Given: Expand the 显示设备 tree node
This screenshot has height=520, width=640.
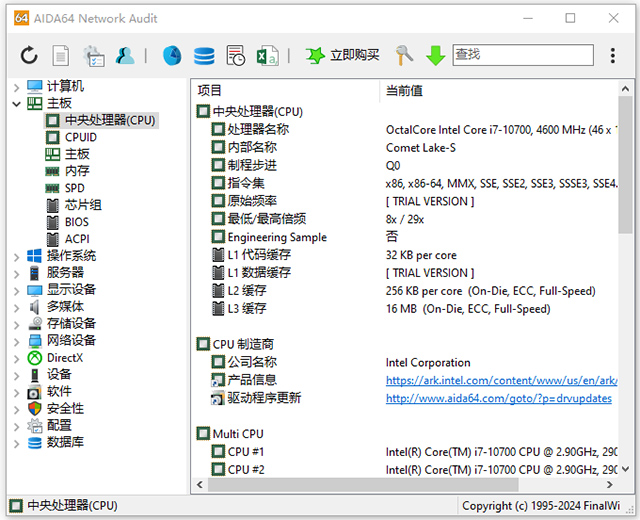Looking at the screenshot, I should [x=16, y=291].
